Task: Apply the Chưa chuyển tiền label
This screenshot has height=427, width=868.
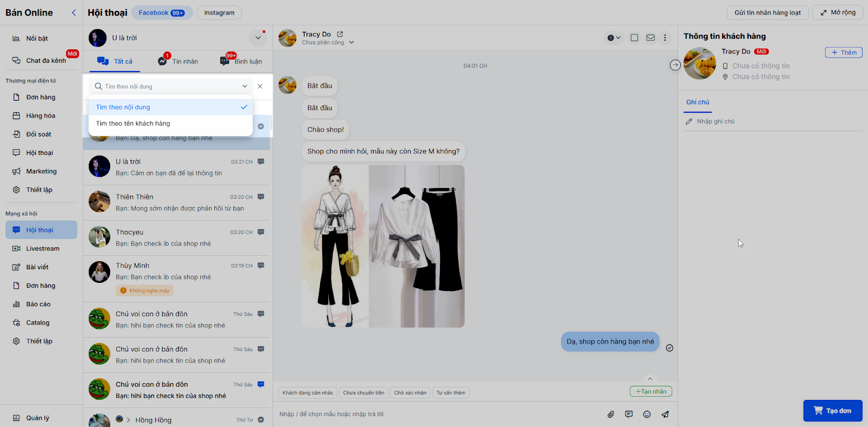Action: [363, 393]
